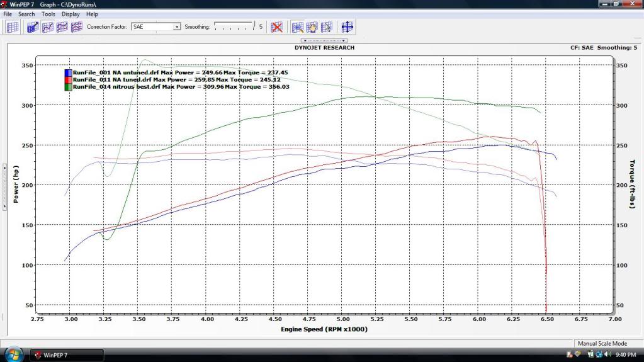This screenshot has height=362, width=644.
Task: Click the power battery tray icon
Action: pos(590,354)
